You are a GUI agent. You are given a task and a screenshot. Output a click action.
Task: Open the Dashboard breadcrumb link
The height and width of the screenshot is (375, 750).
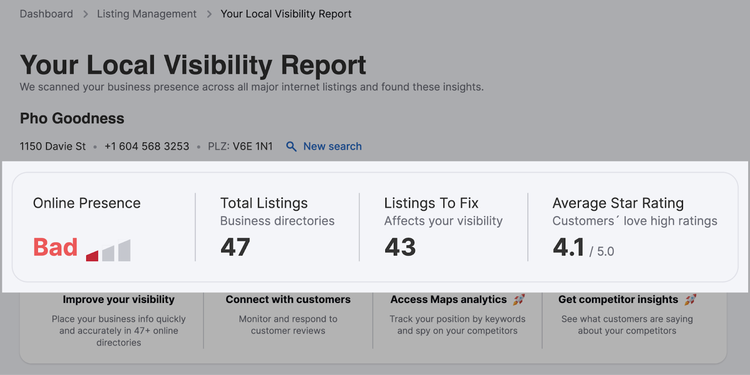pos(46,14)
